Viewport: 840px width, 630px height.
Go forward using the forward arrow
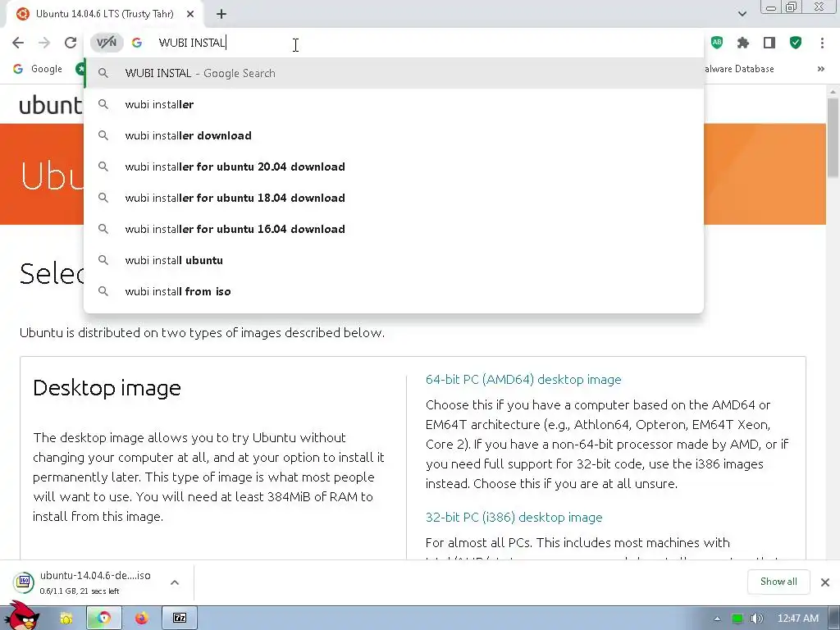point(44,43)
